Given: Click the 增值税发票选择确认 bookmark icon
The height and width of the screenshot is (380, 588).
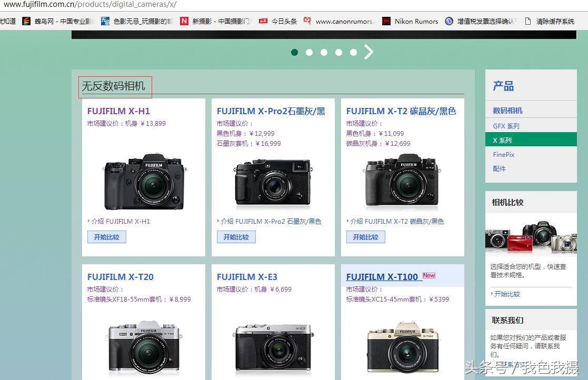Looking at the screenshot, I should pyautogui.click(x=449, y=21).
